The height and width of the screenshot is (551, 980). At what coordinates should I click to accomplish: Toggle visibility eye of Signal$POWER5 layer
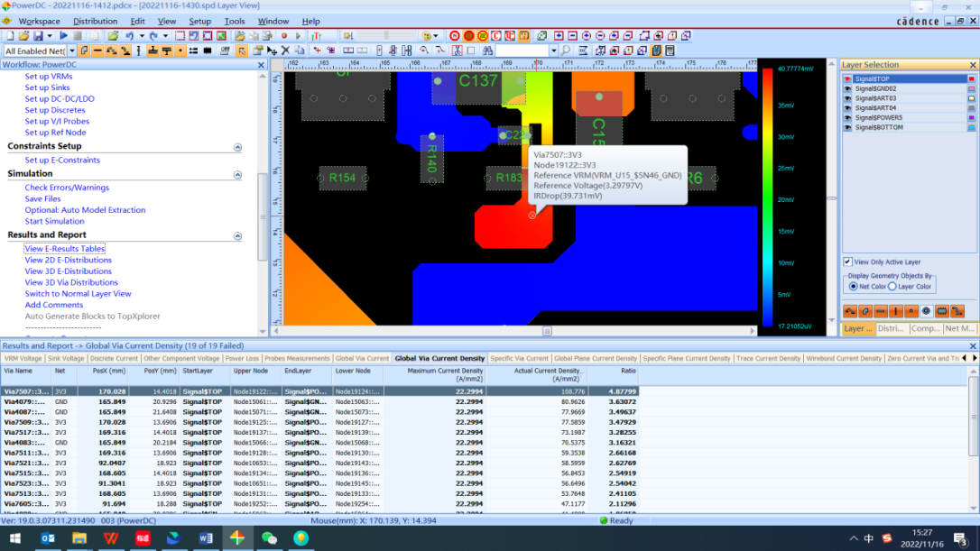(847, 117)
